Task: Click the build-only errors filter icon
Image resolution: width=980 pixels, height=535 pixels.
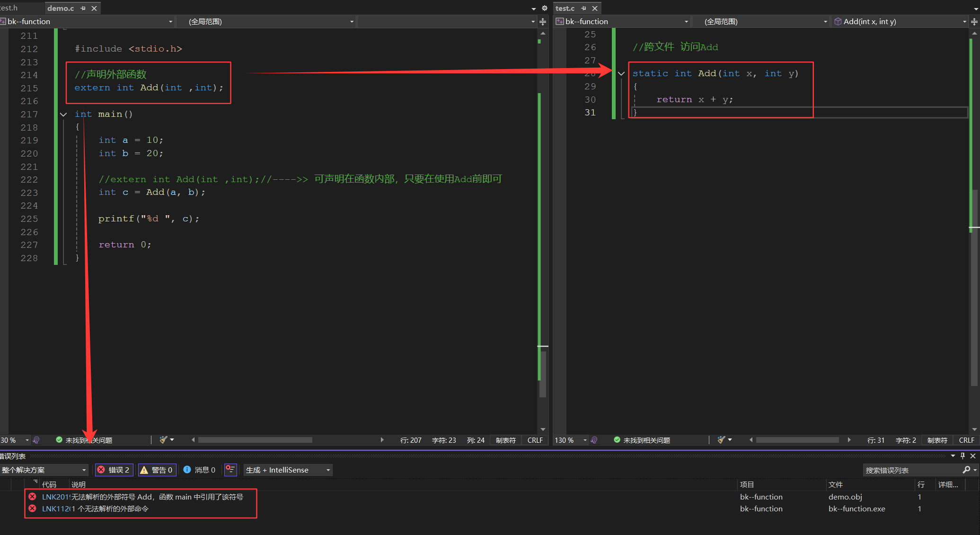Action: click(230, 469)
